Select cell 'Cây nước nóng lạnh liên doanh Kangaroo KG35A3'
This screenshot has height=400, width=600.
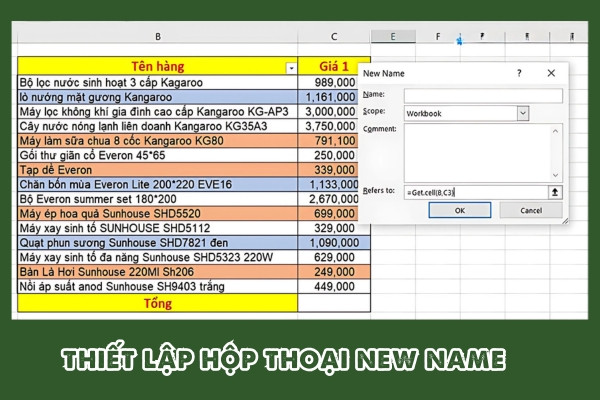click(158, 126)
